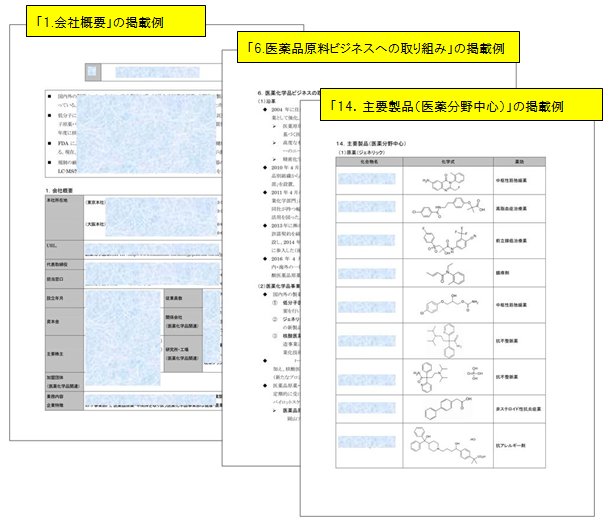
Task: Click the "(2)医薬化学品事業" subsection heading
Action: 288,283
